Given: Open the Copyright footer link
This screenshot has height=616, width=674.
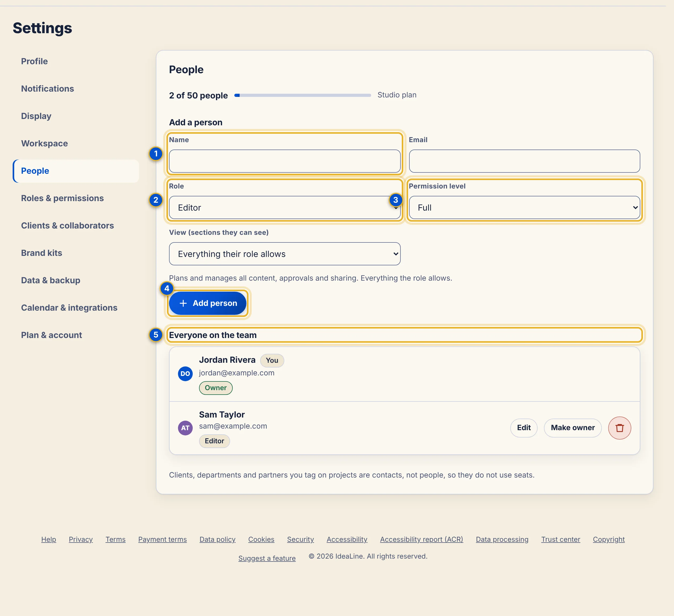Looking at the screenshot, I should tap(608, 539).
